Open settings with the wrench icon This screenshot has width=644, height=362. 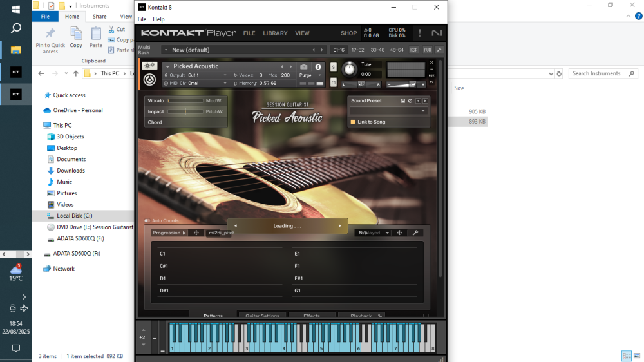tap(415, 233)
